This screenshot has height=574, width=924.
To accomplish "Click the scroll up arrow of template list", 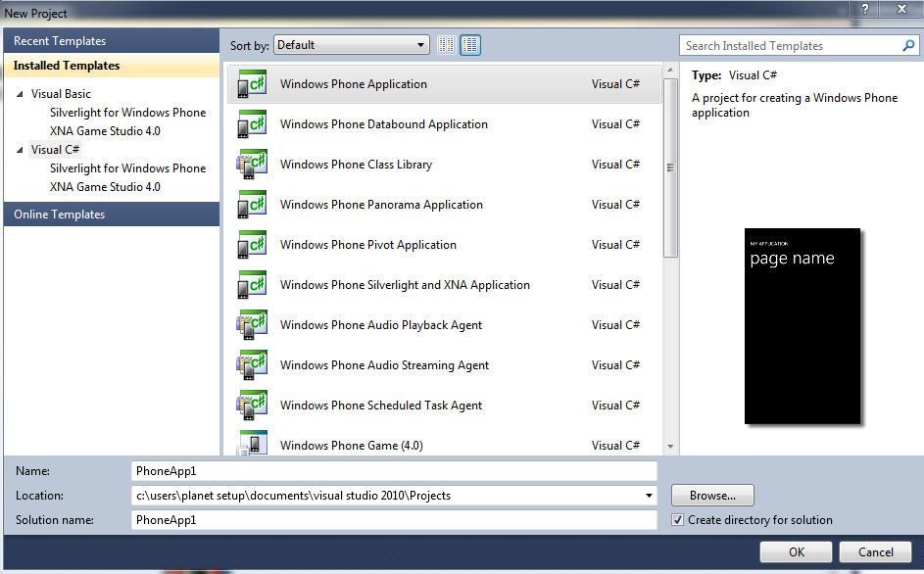I will point(670,71).
